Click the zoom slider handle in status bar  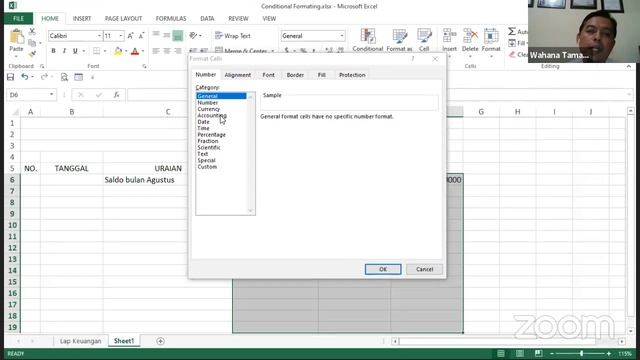coord(581,353)
